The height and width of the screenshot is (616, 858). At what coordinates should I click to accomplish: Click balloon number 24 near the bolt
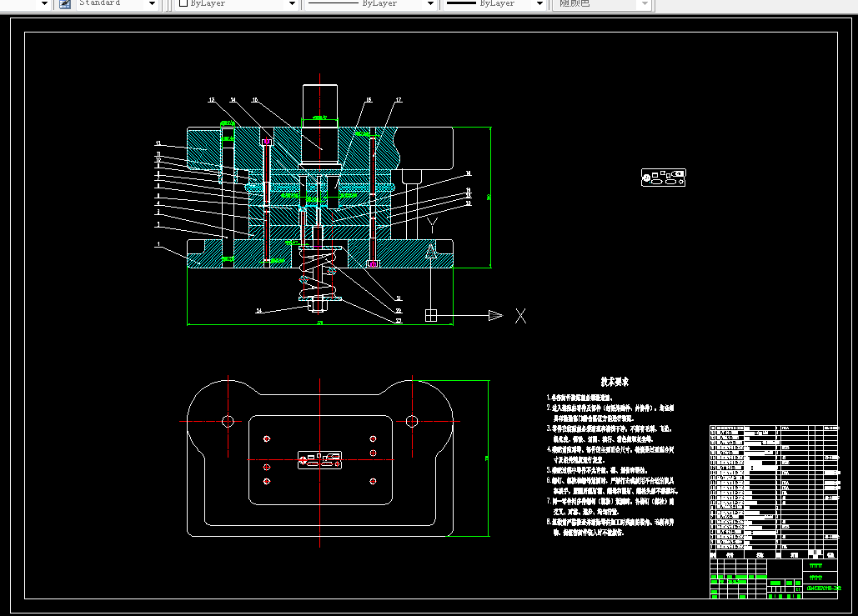258,311
